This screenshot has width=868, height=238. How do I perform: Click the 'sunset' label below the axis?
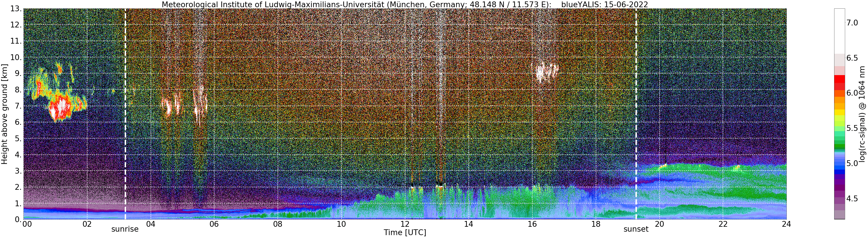click(636, 229)
